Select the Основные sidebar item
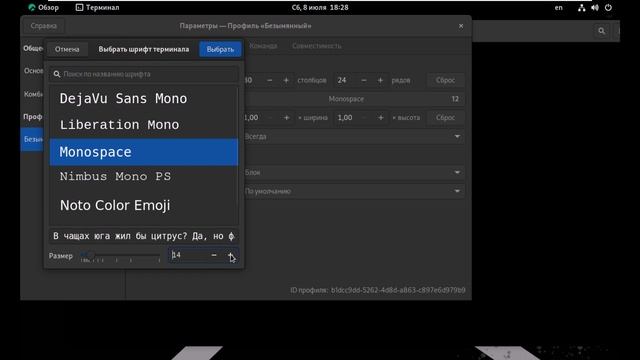This screenshot has width=640, height=360. tap(33, 71)
